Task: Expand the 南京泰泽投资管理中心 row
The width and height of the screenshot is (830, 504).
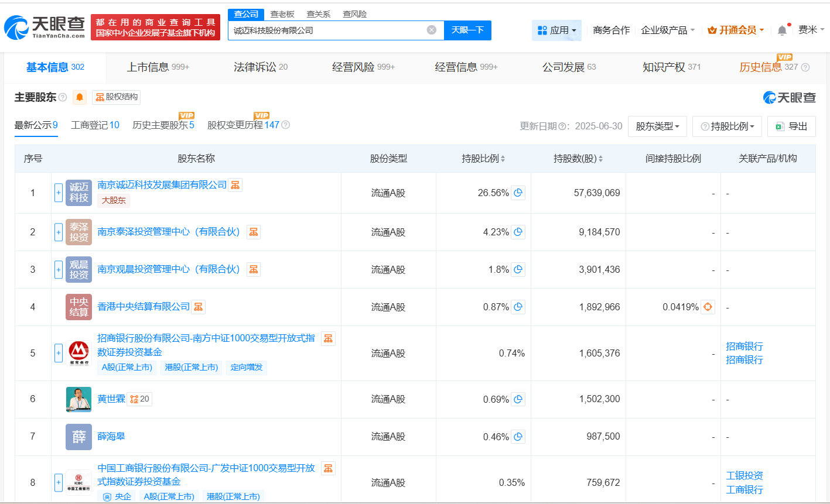Action: 59,232
